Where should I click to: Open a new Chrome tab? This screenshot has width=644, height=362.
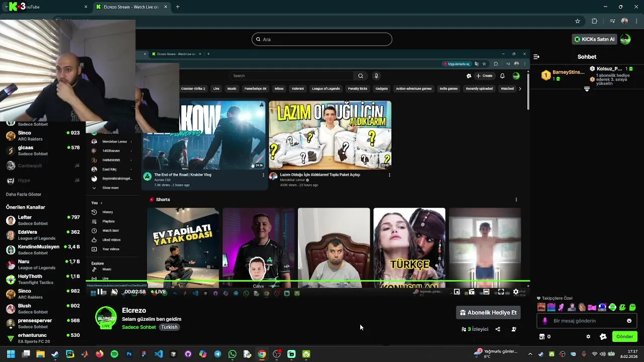click(x=178, y=7)
